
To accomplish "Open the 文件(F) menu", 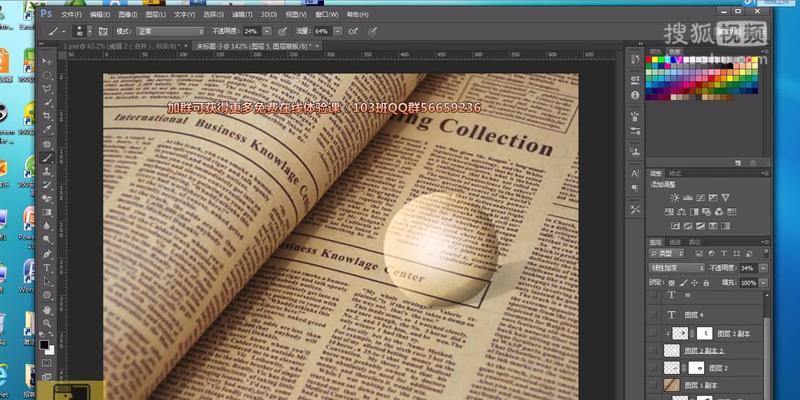I will pyautogui.click(x=72, y=14).
